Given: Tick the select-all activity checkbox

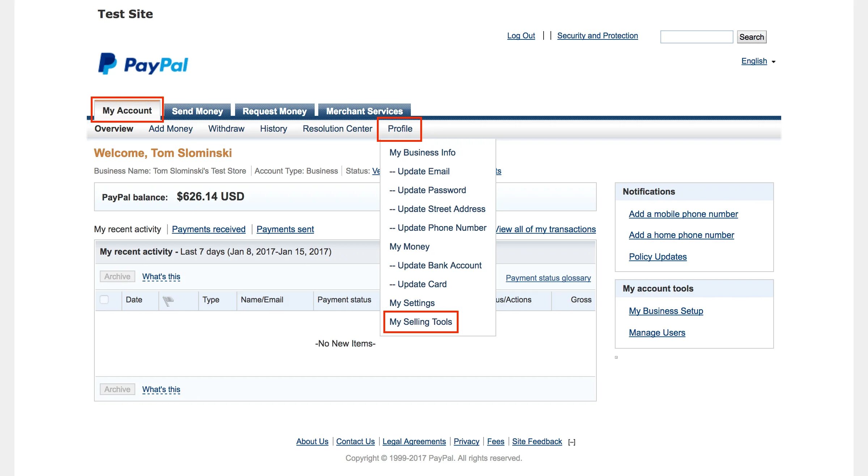Looking at the screenshot, I should click(x=104, y=299).
